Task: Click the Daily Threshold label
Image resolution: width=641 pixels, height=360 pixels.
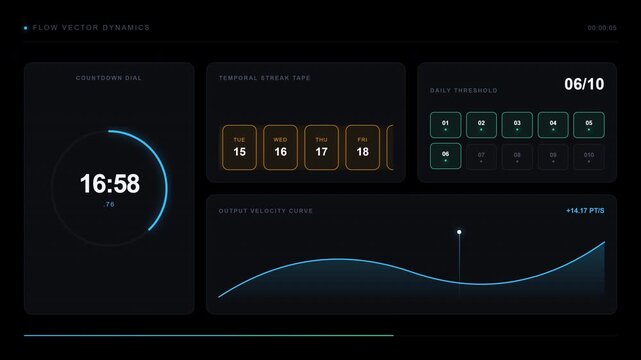Action: [x=464, y=90]
